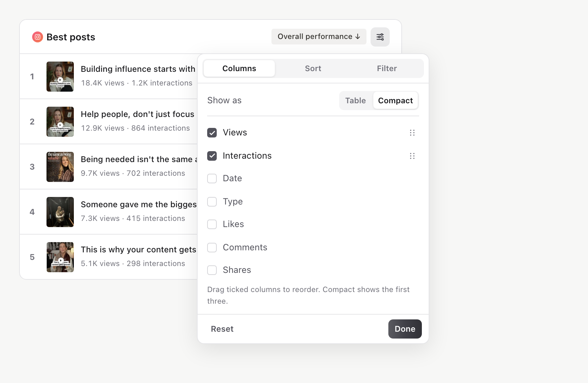Click the 'Show as' label
The width and height of the screenshot is (588, 383).
pos(224,101)
